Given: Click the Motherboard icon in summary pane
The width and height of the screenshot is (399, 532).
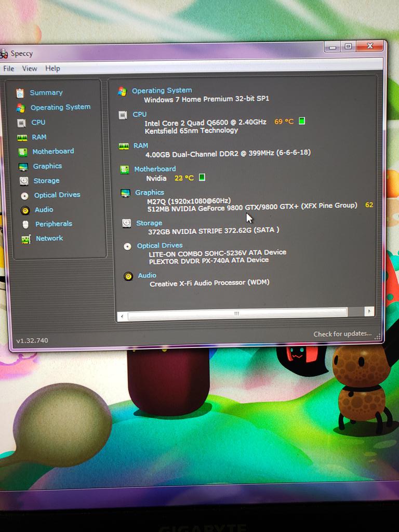Looking at the screenshot, I should (125, 169).
